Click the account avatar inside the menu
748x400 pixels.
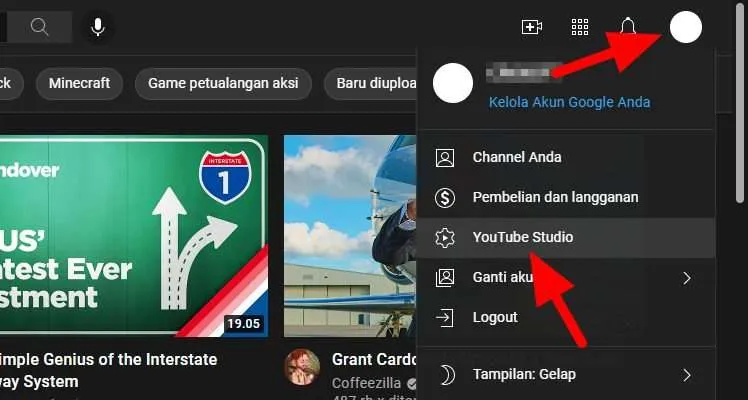[x=453, y=83]
